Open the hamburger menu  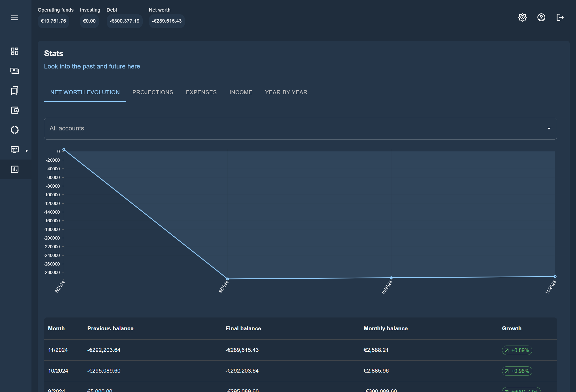[x=15, y=18]
